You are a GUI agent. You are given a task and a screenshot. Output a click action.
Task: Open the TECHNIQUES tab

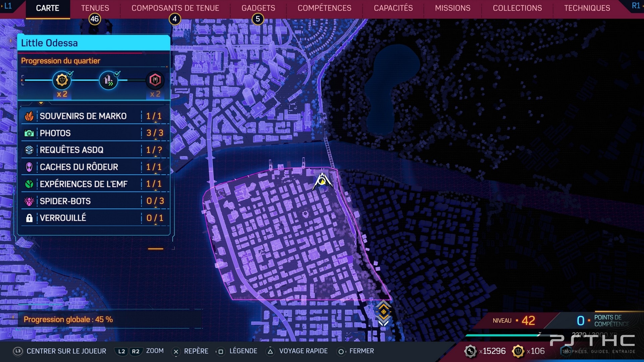click(x=587, y=8)
